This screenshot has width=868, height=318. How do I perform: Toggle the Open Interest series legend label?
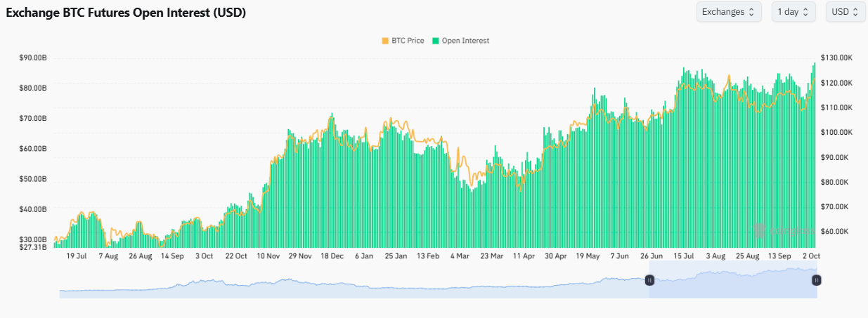pyautogui.click(x=465, y=41)
